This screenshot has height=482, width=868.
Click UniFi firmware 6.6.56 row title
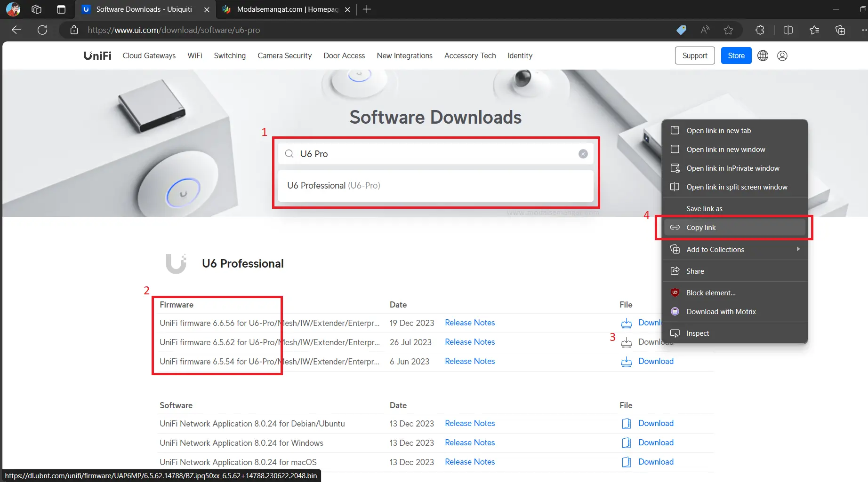click(269, 323)
